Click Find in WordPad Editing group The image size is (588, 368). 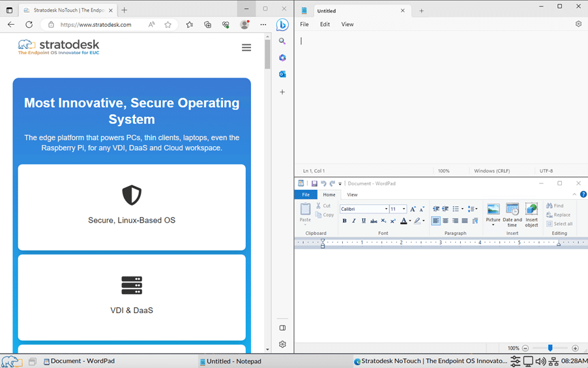pyautogui.click(x=555, y=206)
